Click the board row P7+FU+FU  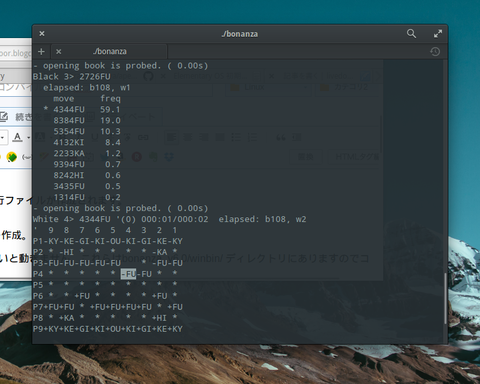click(x=108, y=307)
